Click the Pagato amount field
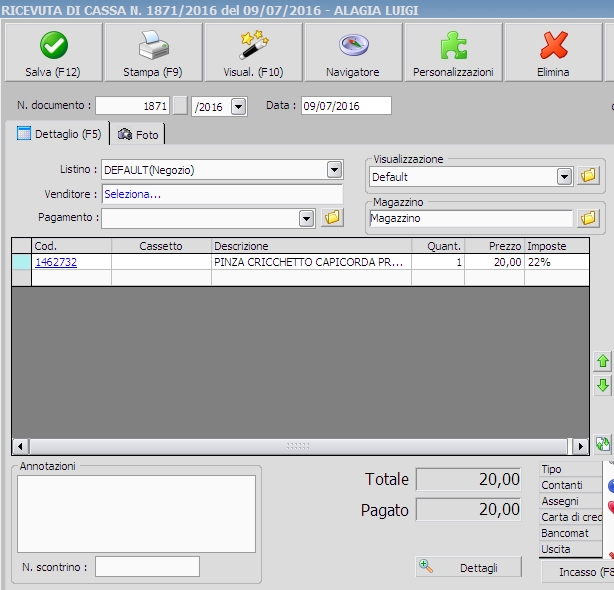The height and width of the screenshot is (590, 614). pos(468,509)
